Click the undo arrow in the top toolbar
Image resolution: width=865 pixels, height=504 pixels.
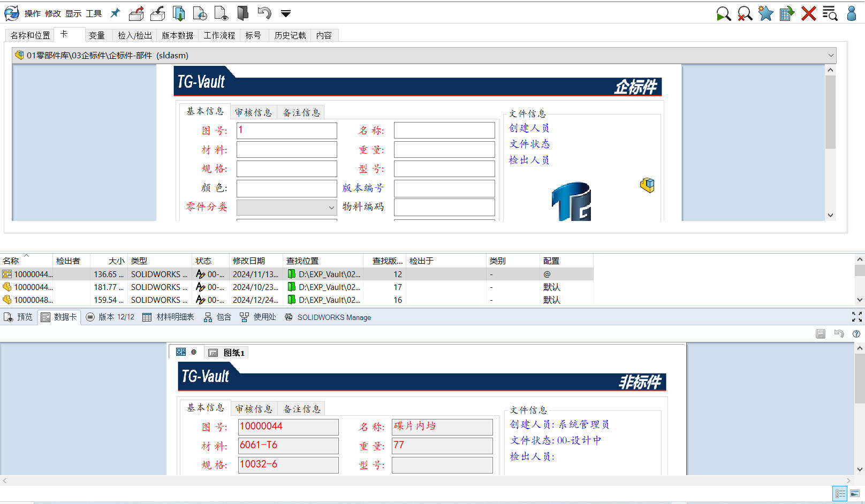point(264,13)
